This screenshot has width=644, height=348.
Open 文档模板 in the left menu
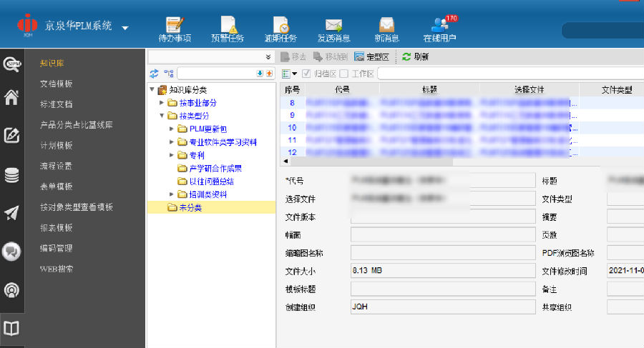(57, 84)
